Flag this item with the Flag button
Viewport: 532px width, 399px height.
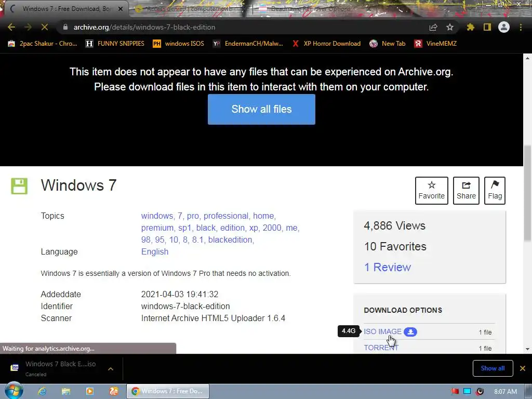pyautogui.click(x=495, y=191)
